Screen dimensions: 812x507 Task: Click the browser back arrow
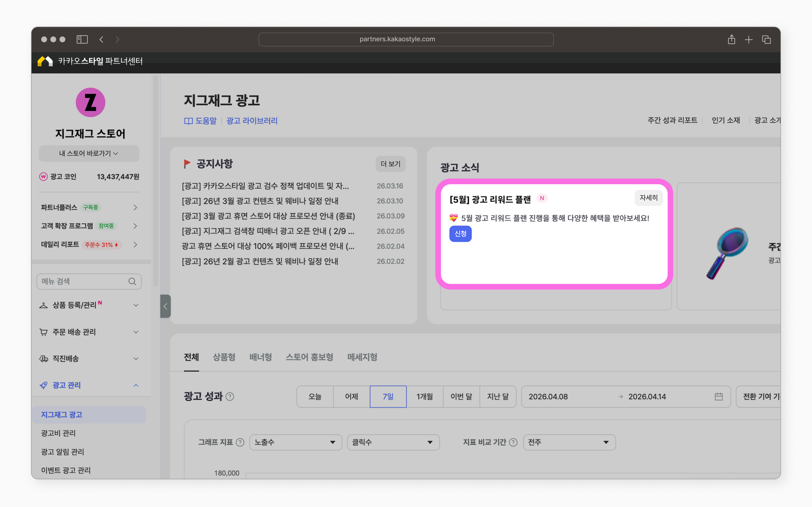pyautogui.click(x=101, y=39)
